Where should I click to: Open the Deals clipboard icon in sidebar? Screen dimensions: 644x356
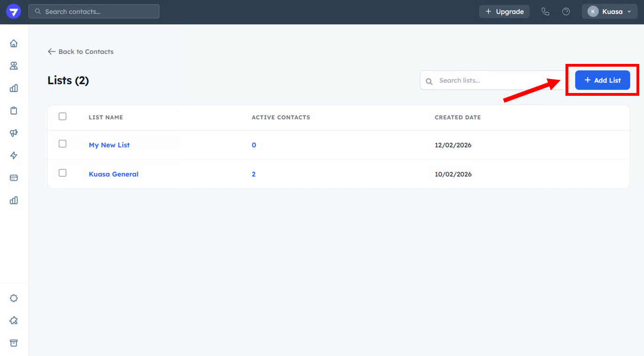[x=14, y=111]
